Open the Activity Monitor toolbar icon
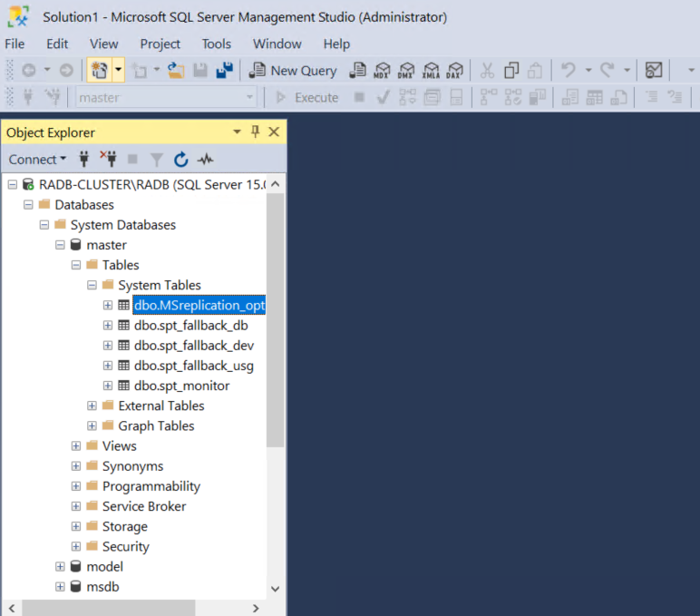700x616 pixels. [654, 70]
